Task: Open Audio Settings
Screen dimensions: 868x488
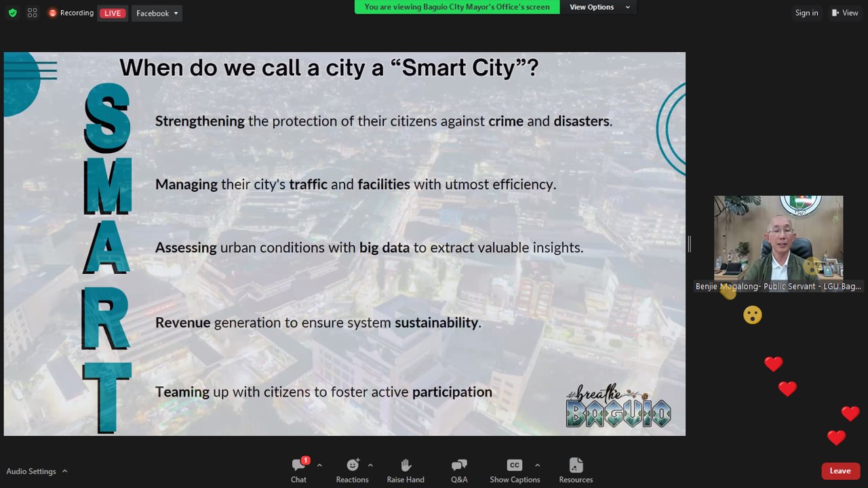Action: [31, 471]
